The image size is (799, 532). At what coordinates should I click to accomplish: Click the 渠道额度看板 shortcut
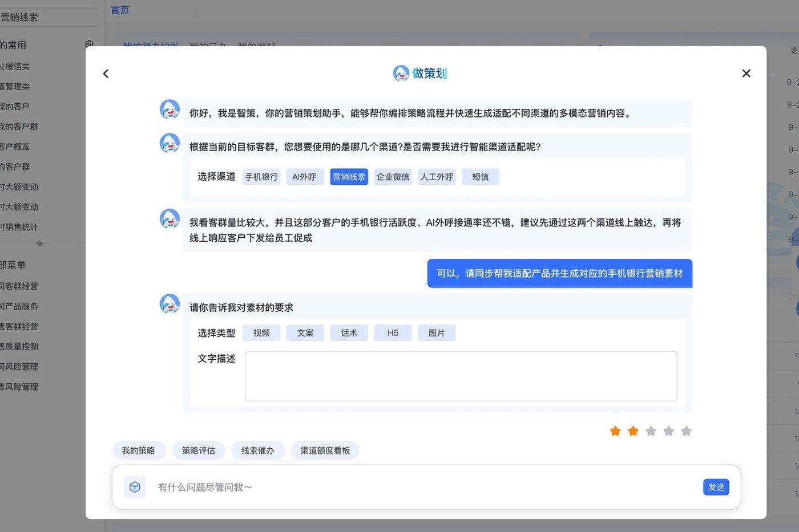(x=325, y=450)
